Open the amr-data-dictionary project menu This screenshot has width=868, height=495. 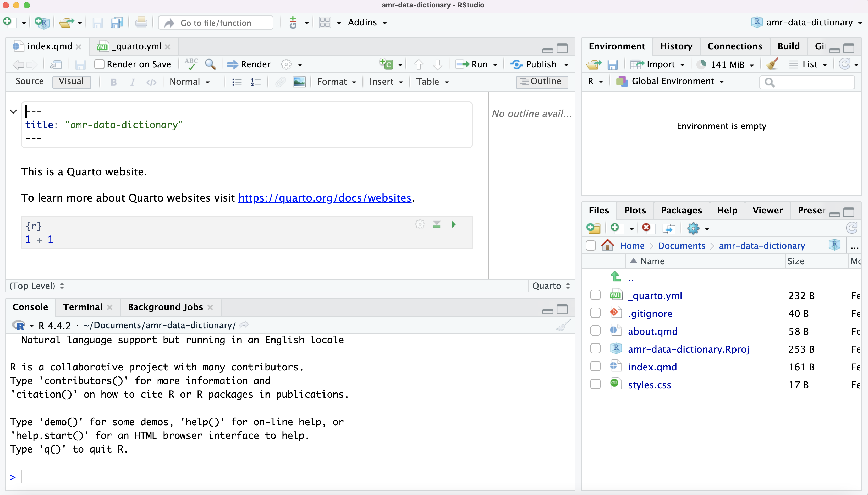(806, 23)
